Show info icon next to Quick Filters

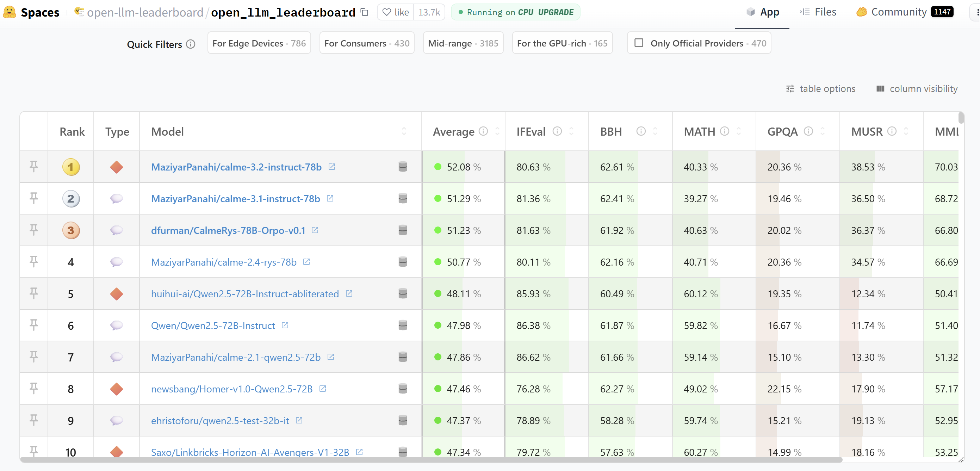pos(191,44)
